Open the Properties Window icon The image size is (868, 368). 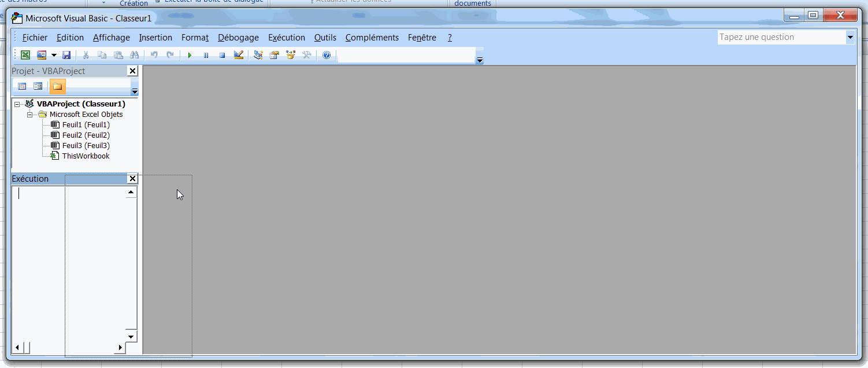[275, 56]
